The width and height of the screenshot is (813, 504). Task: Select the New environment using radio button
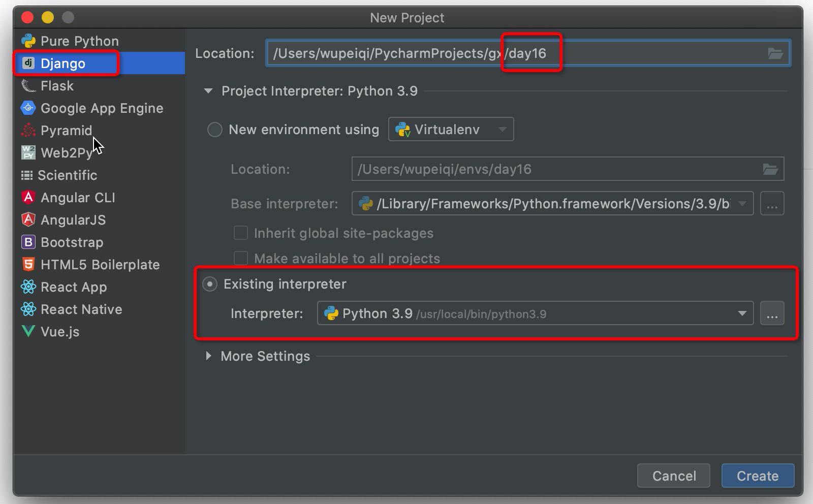click(215, 130)
